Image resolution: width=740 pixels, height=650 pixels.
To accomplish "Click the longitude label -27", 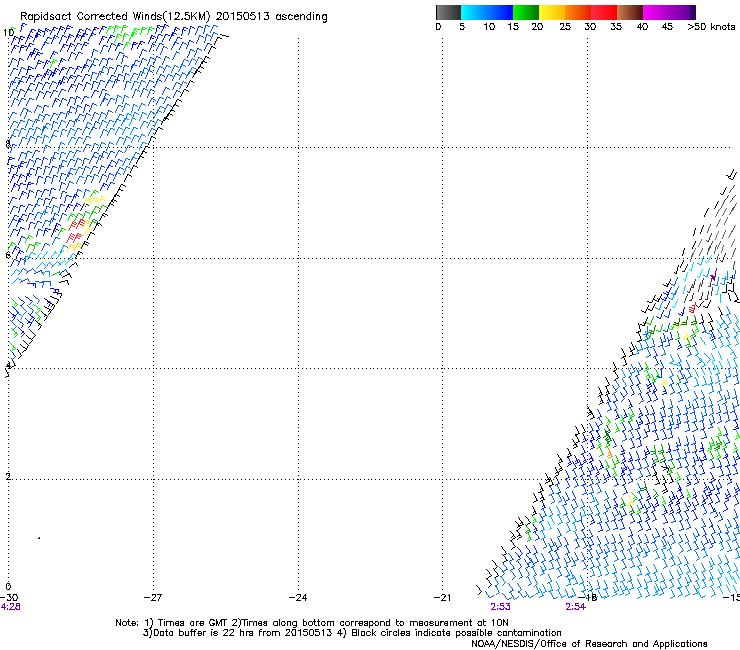I will point(153,598).
